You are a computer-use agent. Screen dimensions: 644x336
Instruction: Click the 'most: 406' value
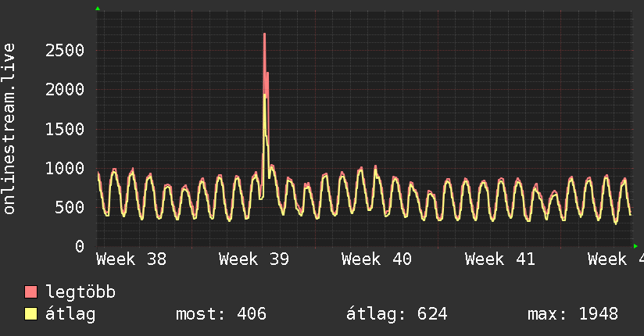(x=221, y=314)
